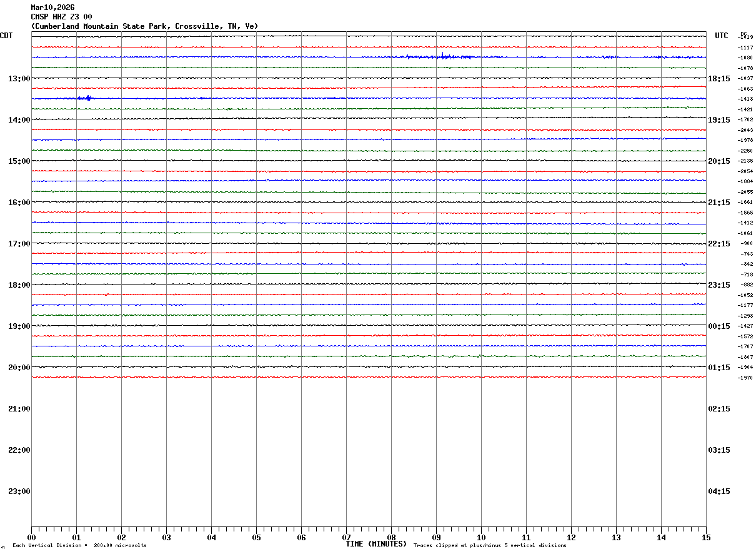The height and width of the screenshot is (554, 756).
Task: Click the 01:15 UTC time label
Action: pyautogui.click(x=719, y=368)
